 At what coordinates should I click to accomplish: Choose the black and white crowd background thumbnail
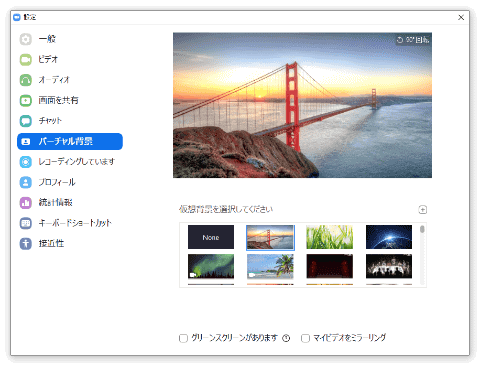(389, 266)
